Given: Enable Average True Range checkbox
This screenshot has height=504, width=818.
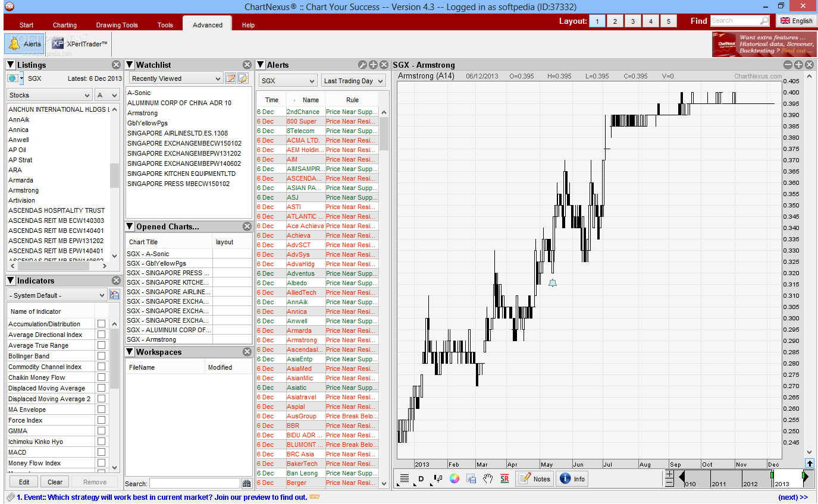Looking at the screenshot, I should tap(101, 345).
